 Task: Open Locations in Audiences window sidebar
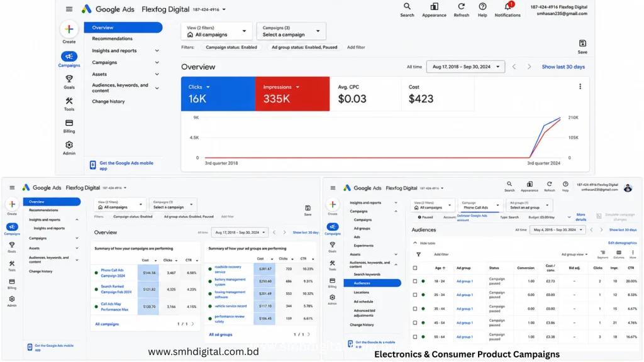click(362, 292)
